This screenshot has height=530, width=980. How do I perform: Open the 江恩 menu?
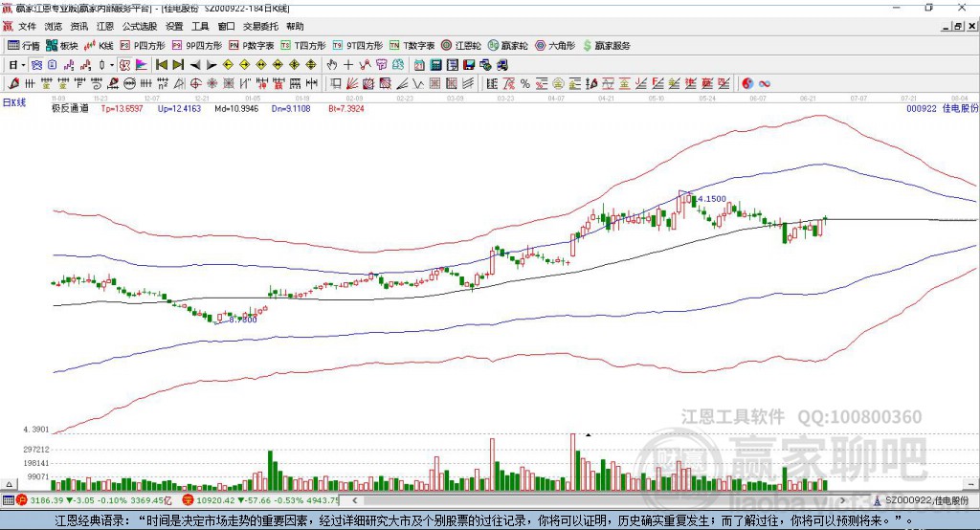pos(105,26)
